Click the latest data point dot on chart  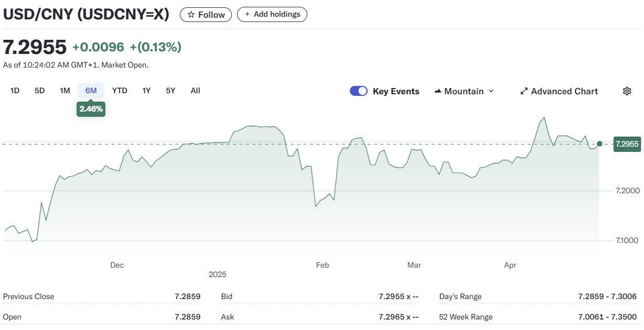(x=599, y=144)
